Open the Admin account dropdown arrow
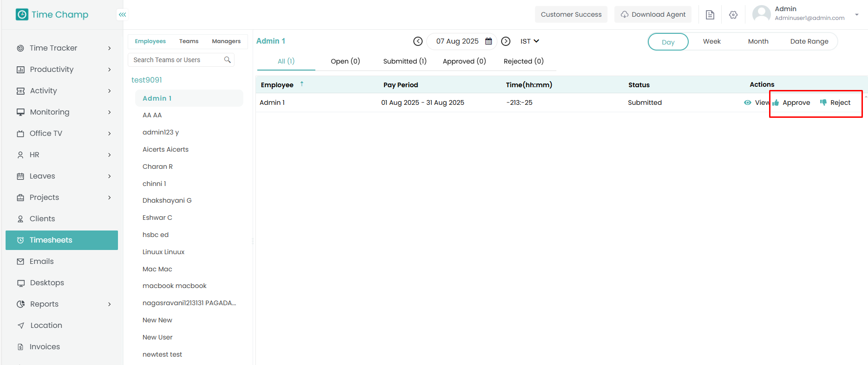The width and height of the screenshot is (868, 365). tap(857, 14)
